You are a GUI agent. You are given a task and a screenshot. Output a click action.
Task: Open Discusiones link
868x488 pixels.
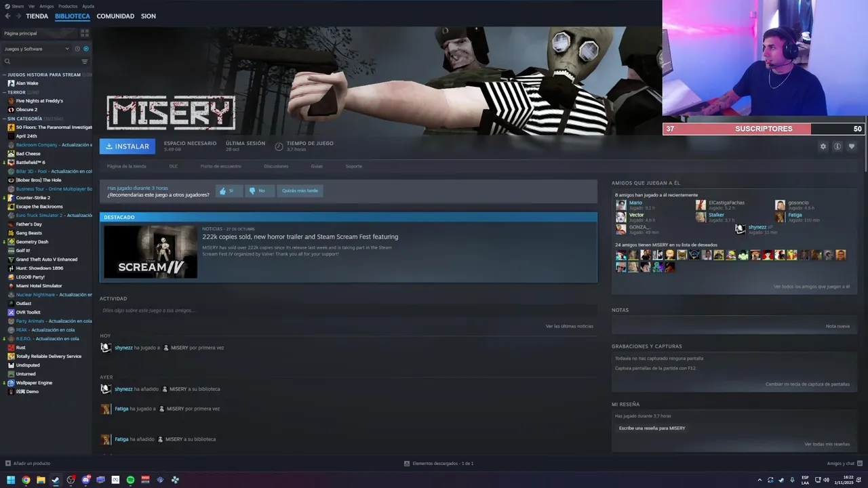(x=276, y=166)
